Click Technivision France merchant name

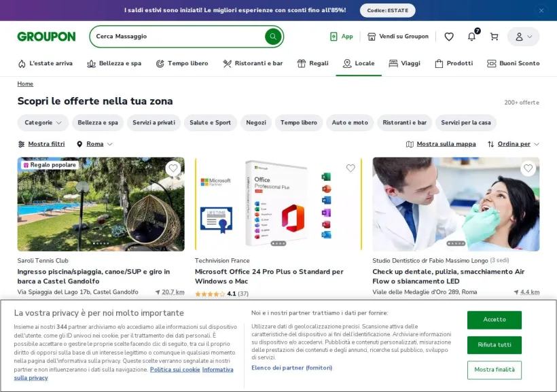tap(222, 260)
